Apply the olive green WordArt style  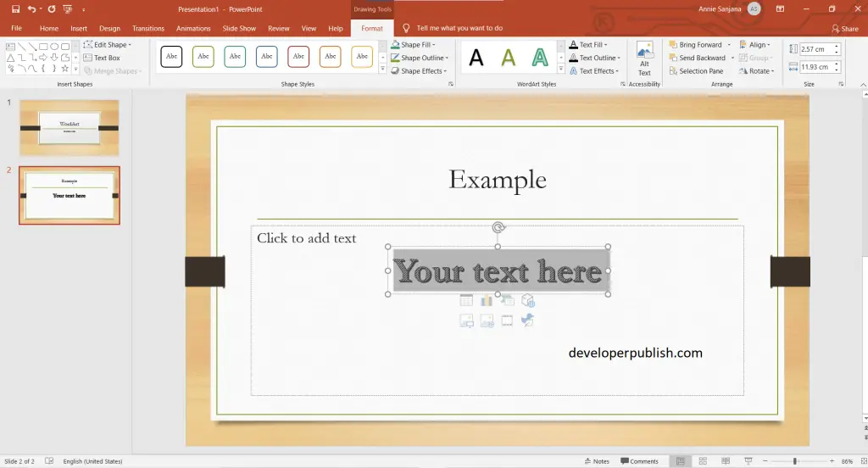click(509, 58)
